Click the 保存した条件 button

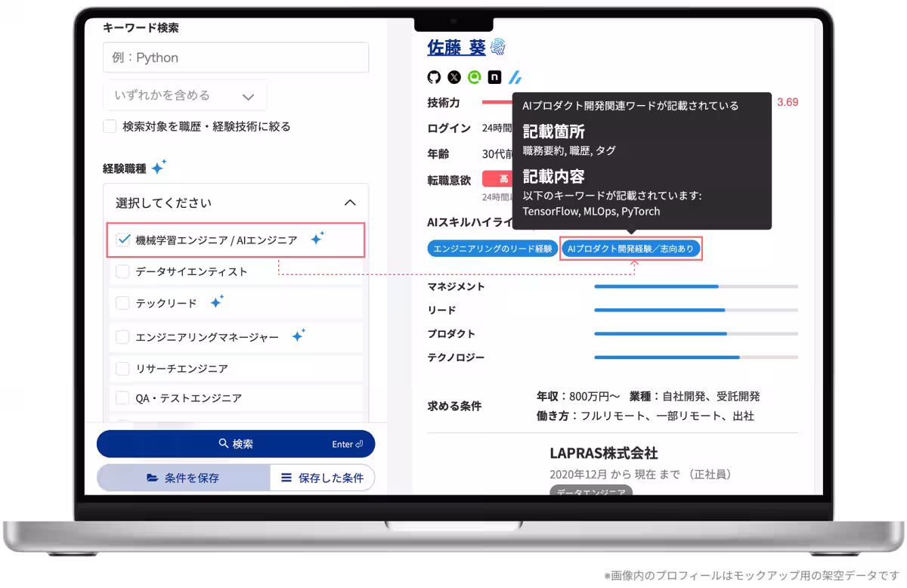coord(323,478)
